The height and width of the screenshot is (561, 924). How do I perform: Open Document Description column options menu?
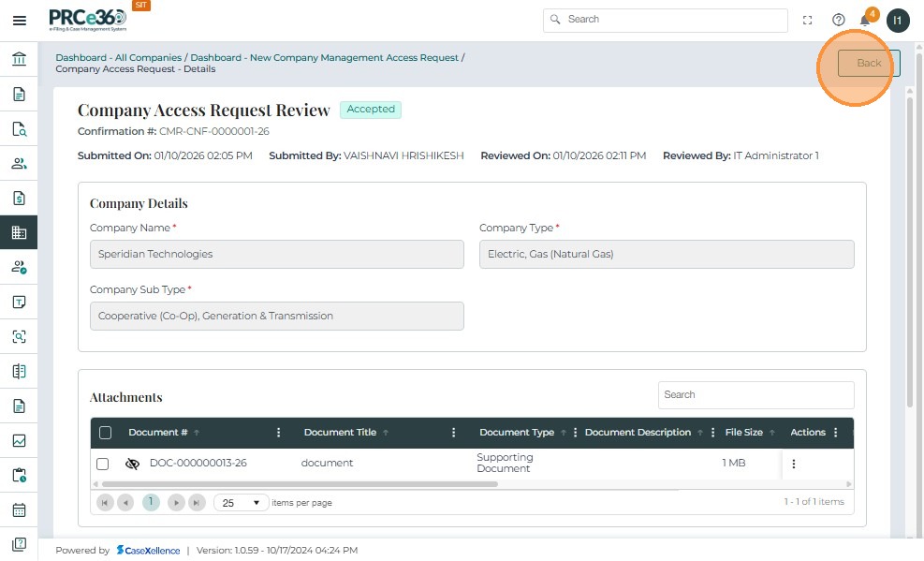pyautogui.click(x=712, y=433)
